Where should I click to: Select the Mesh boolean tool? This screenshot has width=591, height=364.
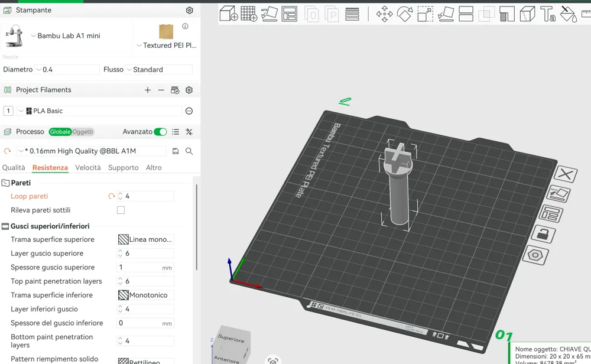pos(486,14)
